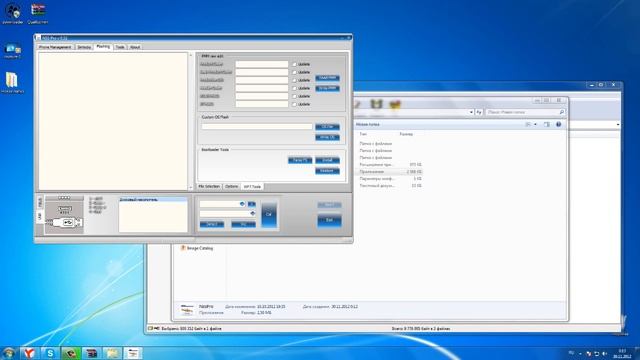The height and width of the screenshot is (360, 640).
Task: Click the Info button next to Detect
Action: point(243,224)
